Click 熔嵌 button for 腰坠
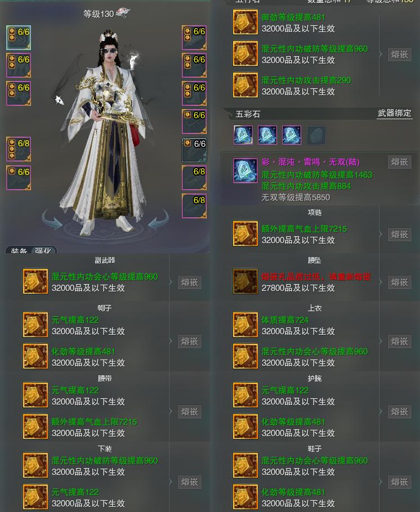 tap(399, 282)
